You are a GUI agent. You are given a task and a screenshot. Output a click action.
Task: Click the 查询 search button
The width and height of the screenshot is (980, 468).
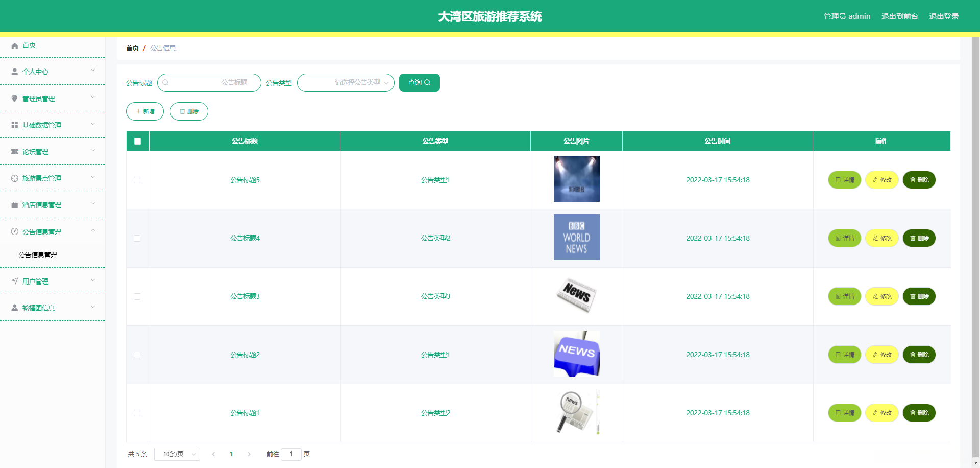(420, 83)
